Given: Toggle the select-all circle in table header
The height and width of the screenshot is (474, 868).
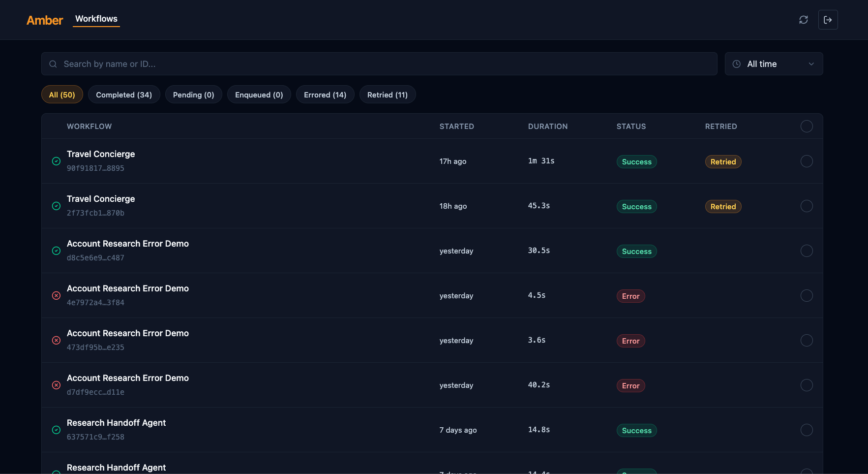Looking at the screenshot, I should pos(807,126).
